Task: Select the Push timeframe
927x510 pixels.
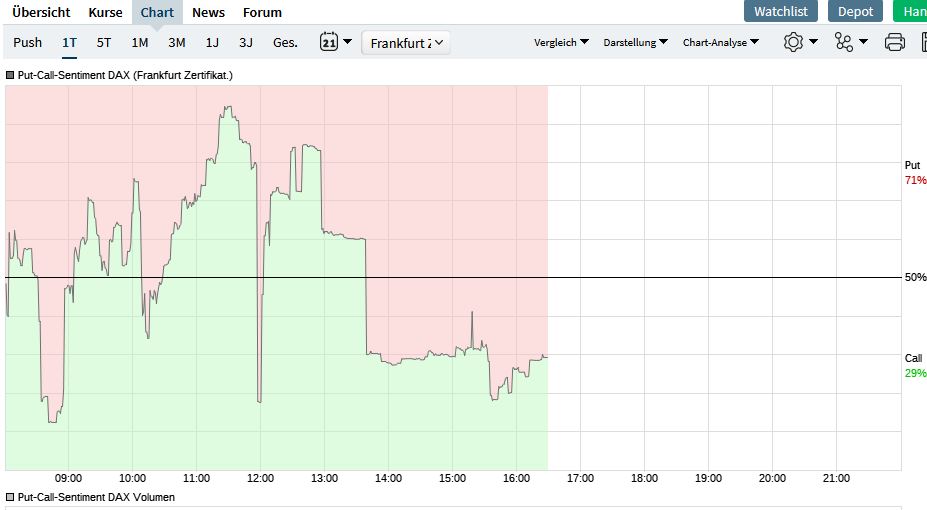Action: tap(28, 43)
